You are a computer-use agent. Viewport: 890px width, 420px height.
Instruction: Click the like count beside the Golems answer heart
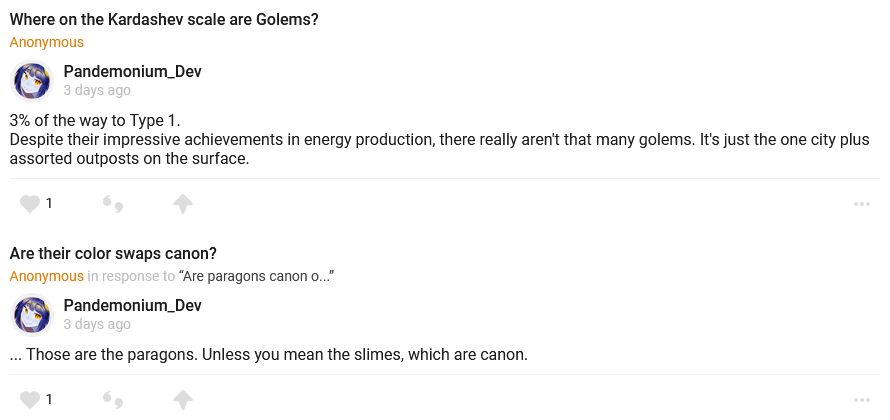click(49, 204)
